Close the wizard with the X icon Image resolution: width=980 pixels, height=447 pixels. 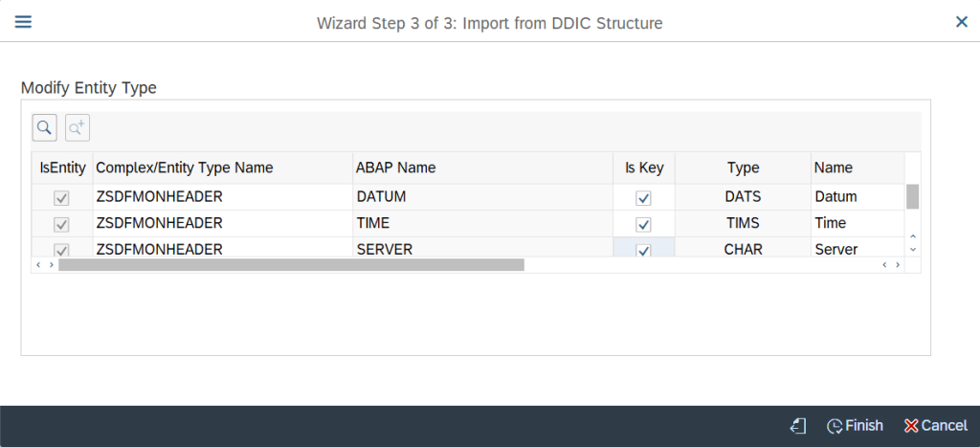click(x=962, y=22)
